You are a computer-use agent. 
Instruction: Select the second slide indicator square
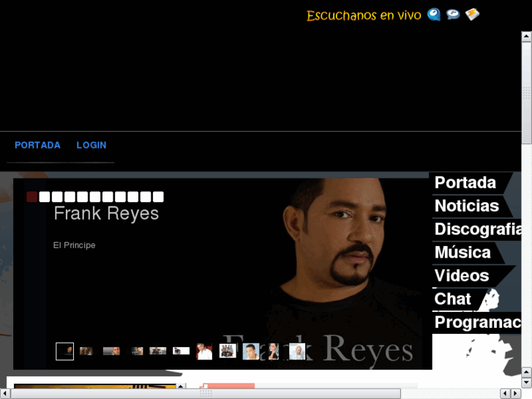(45, 197)
